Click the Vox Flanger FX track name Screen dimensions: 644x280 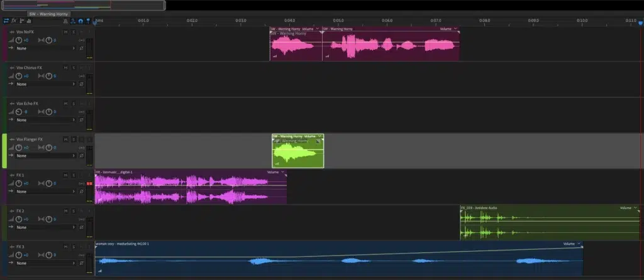pyautogui.click(x=30, y=139)
